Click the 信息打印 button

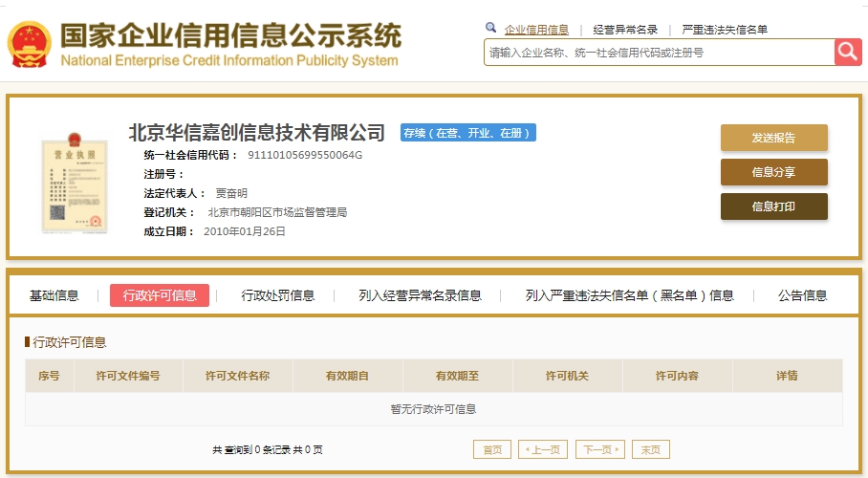(774, 206)
